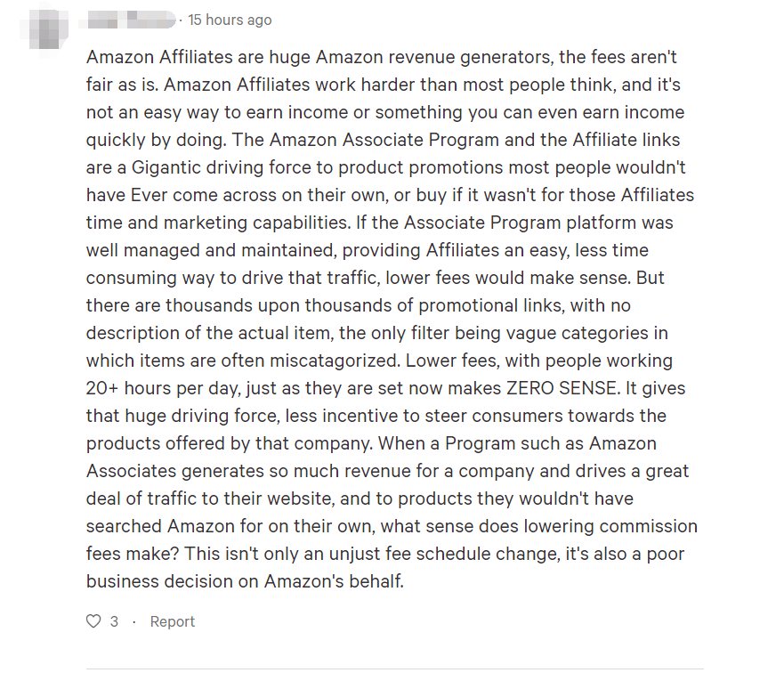
Task: Click the "15 hours ago" timestamp
Action: [x=230, y=20]
